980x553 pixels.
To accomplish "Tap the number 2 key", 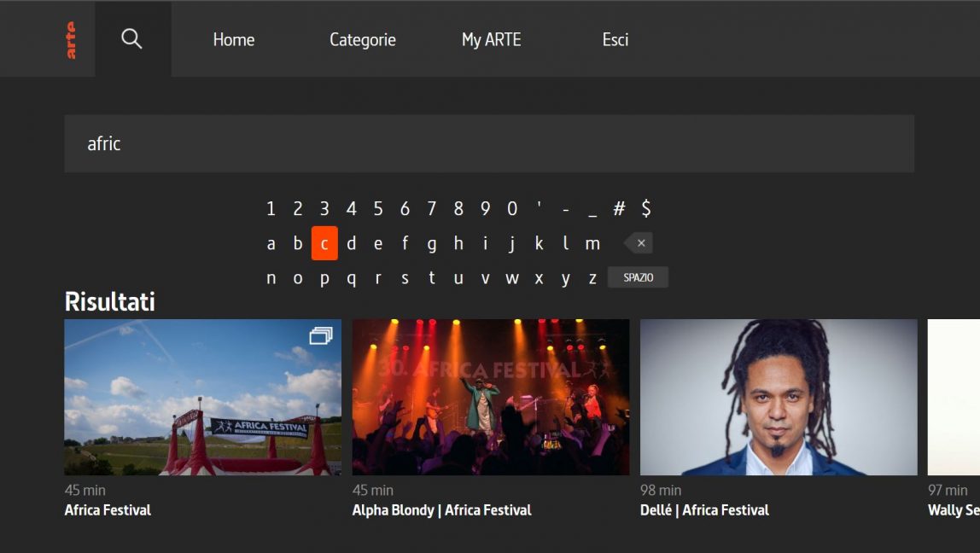I will [297, 208].
